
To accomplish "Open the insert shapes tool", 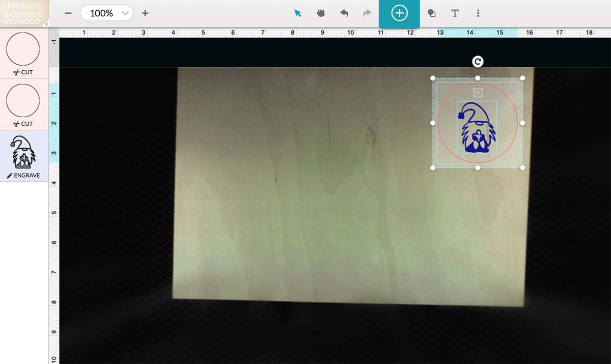I will point(431,13).
